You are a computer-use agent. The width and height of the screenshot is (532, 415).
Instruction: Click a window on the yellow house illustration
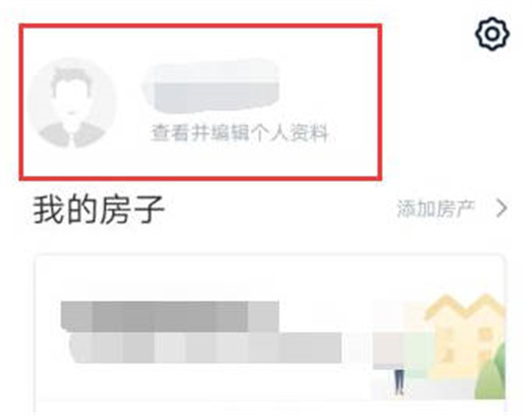484,334
